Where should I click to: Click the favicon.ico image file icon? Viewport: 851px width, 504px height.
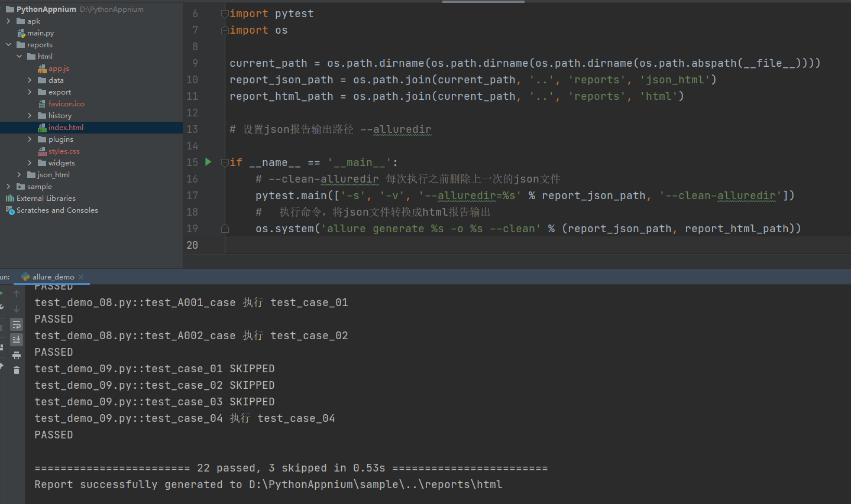42,104
